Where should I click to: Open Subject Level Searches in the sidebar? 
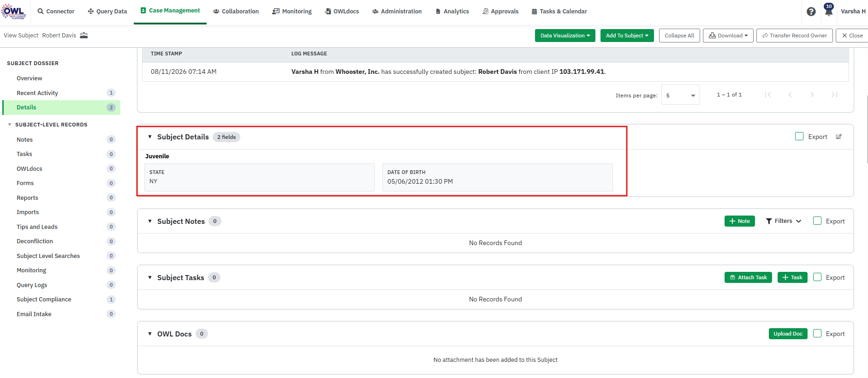point(61,256)
